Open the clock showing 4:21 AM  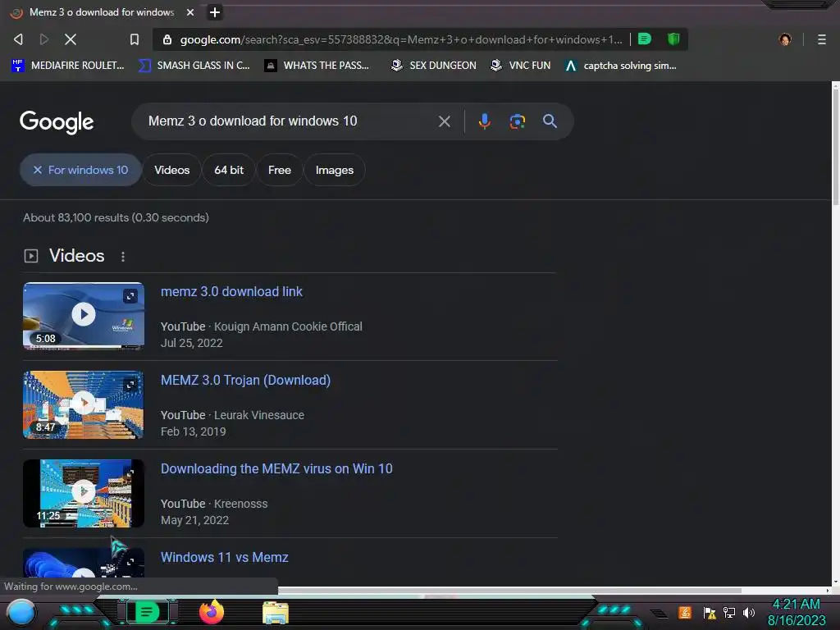796,612
